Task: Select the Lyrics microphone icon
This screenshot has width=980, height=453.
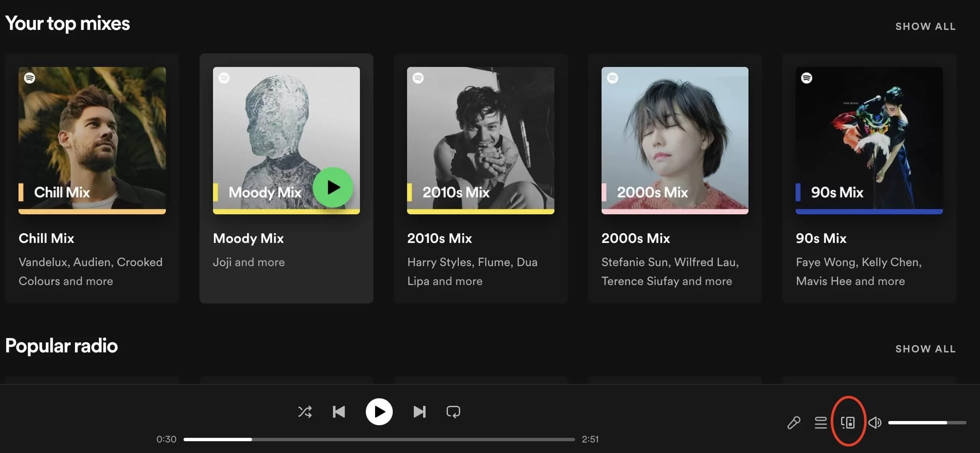Action: (794, 423)
